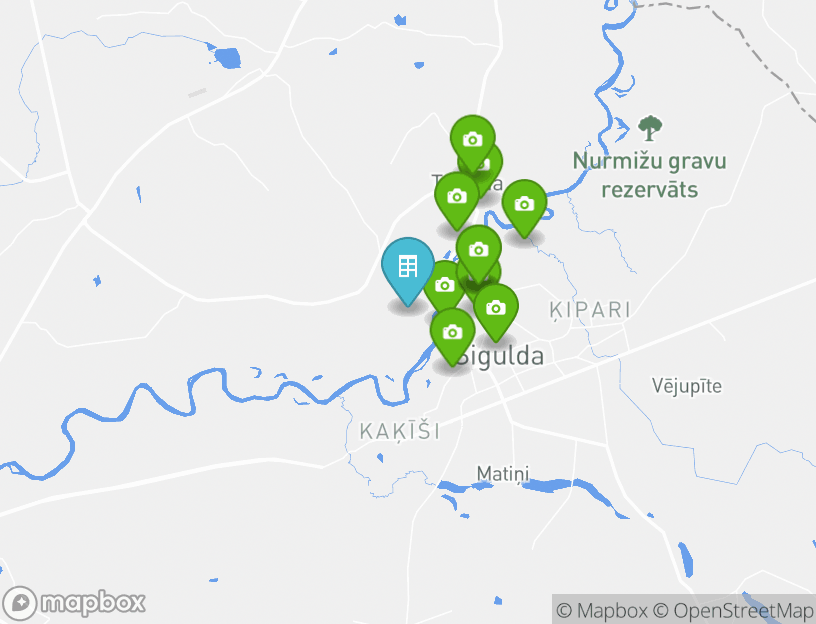Click the Ķipari neighborhood label

click(x=590, y=310)
